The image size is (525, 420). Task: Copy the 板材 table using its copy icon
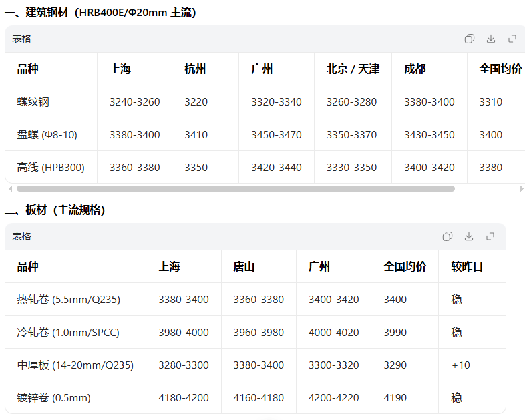coord(448,236)
